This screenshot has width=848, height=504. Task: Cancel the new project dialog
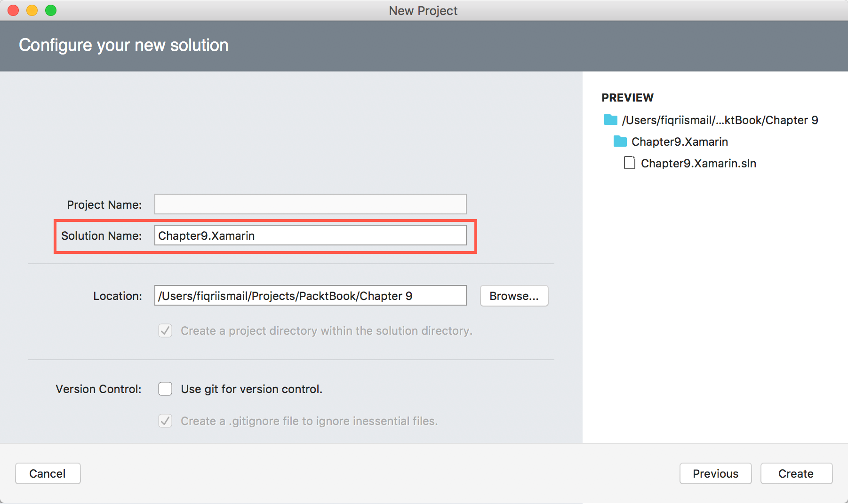tap(48, 473)
